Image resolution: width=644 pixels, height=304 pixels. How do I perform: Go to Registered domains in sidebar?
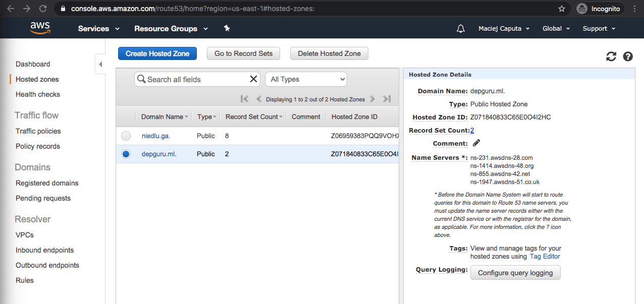[x=47, y=183]
